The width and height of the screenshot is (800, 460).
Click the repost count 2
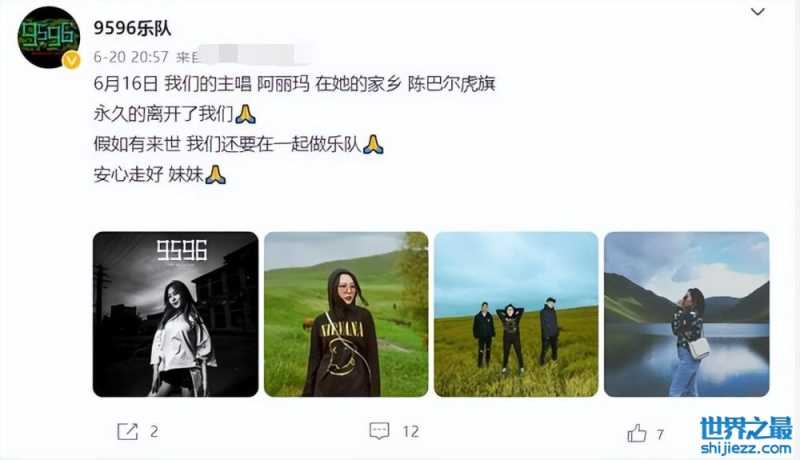tap(154, 432)
